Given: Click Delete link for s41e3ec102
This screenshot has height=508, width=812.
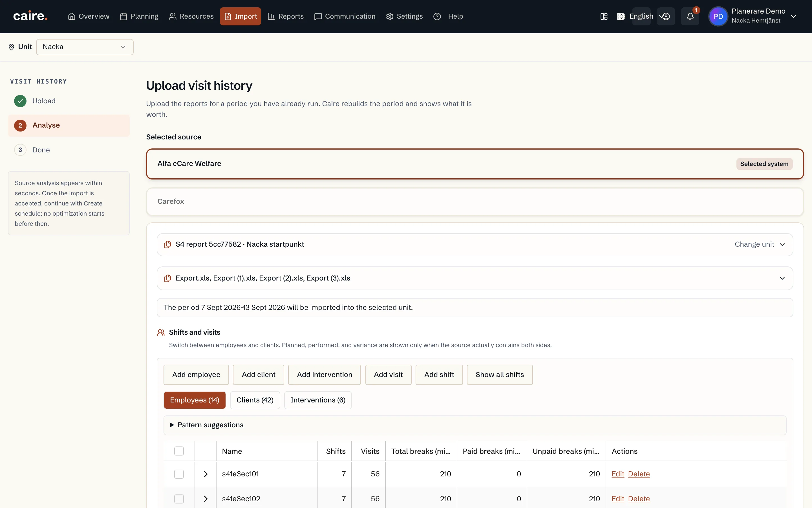Looking at the screenshot, I should pos(639,499).
